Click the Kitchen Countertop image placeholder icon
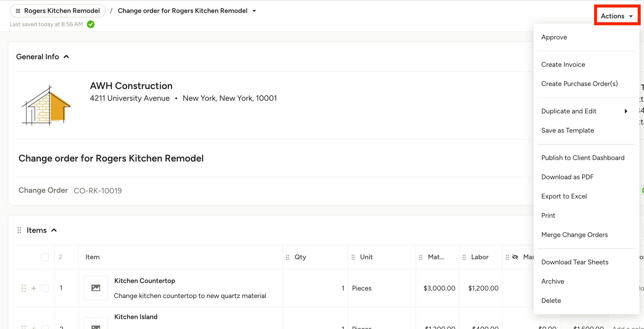Screen dimensions: 644x329 click(96, 288)
